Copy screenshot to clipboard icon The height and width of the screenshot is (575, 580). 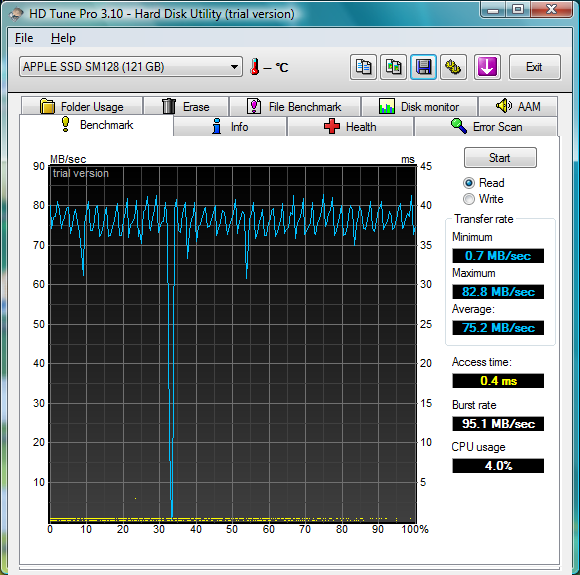(x=393, y=67)
